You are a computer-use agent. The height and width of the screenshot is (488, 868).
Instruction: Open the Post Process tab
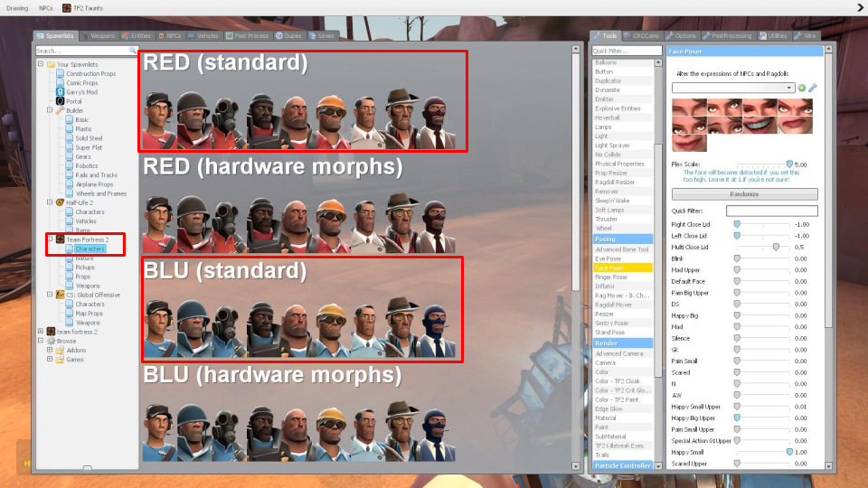(x=247, y=36)
